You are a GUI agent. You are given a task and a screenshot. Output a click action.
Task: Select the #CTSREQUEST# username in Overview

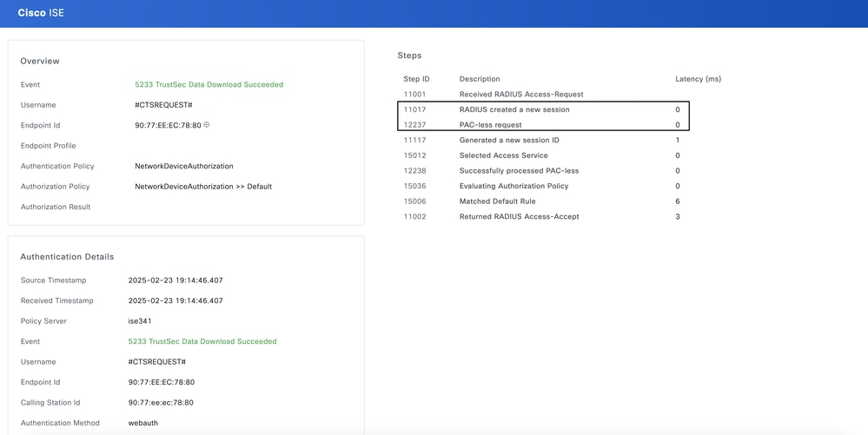pos(163,105)
